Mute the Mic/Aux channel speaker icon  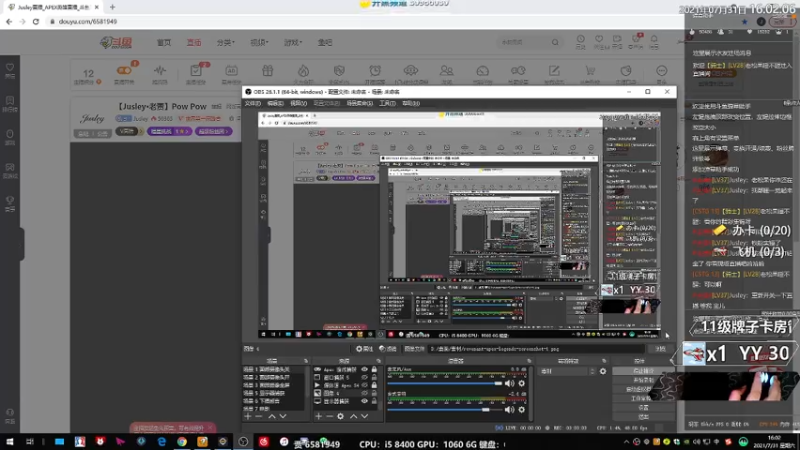(x=509, y=383)
